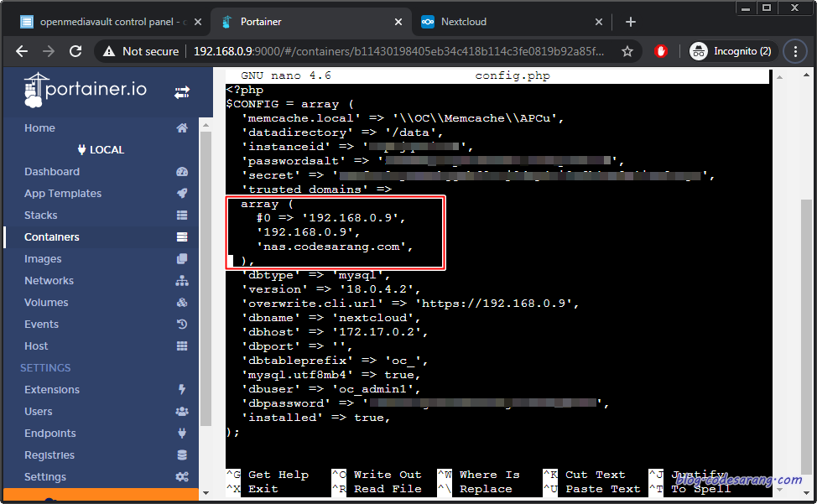Click the Users group icon
817x504 pixels.
[x=182, y=411]
